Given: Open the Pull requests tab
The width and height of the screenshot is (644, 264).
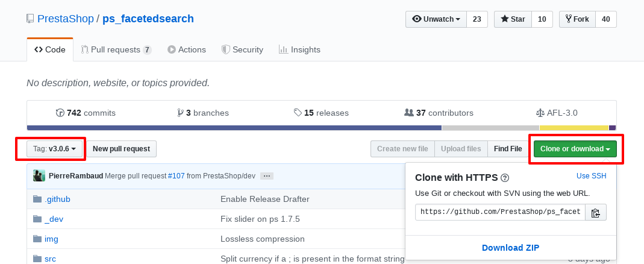Looking at the screenshot, I should pyautogui.click(x=116, y=50).
